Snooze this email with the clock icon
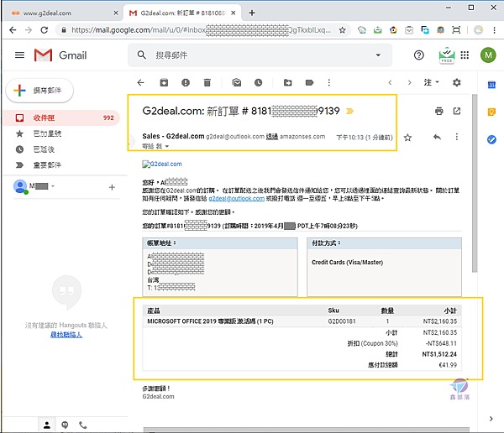Viewport: 504px width, 433px height. (259, 82)
